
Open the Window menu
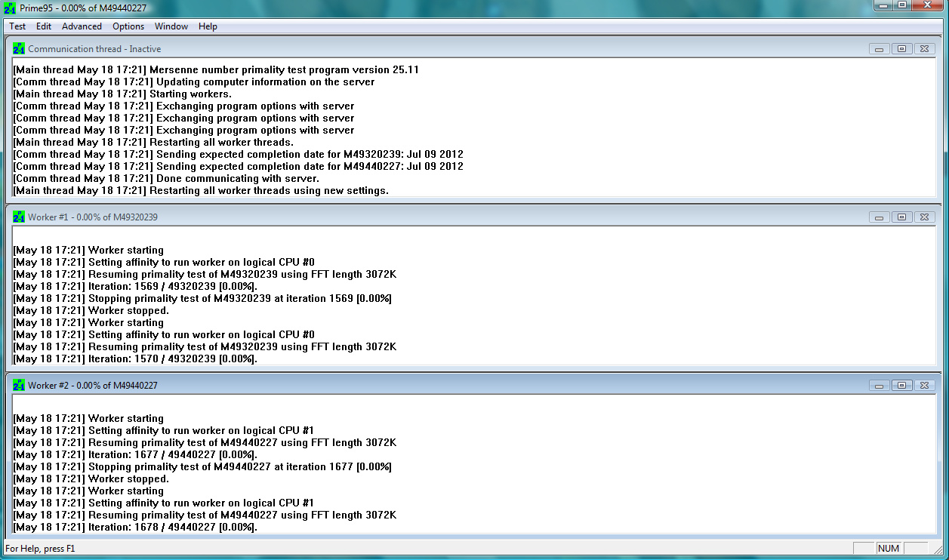coord(171,26)
